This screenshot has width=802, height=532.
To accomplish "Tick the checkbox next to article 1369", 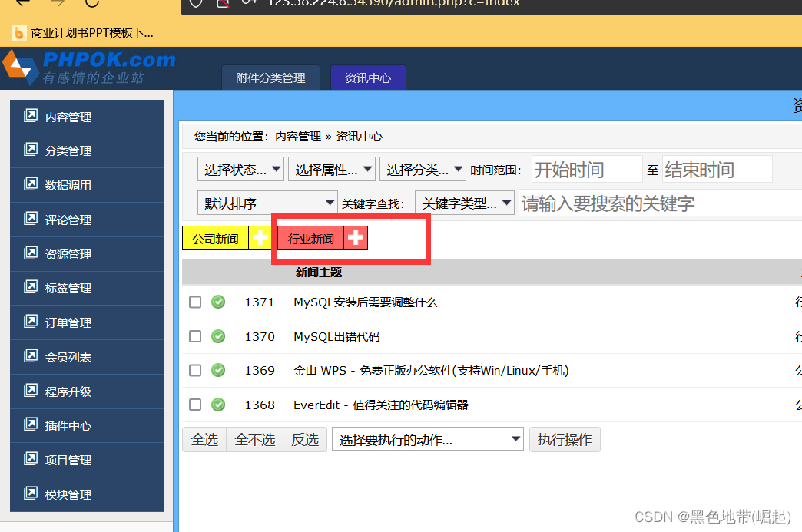I will click(x=194, y=370).
